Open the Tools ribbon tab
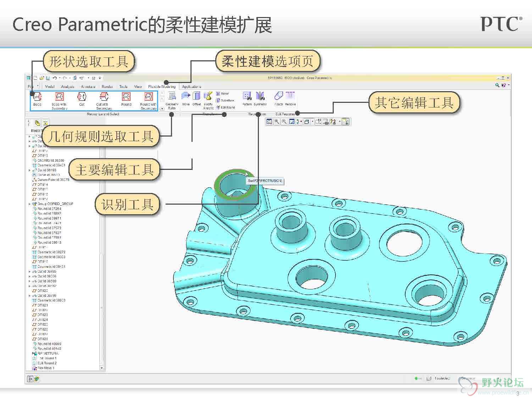 [x=123, y=87]
